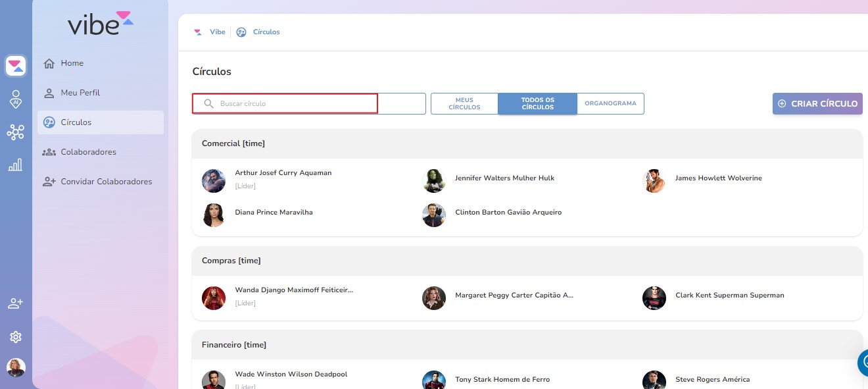Viewport: 868px width, 389px height.
Task: Open the Comercial [time] circle header
Action: point(527,143)
